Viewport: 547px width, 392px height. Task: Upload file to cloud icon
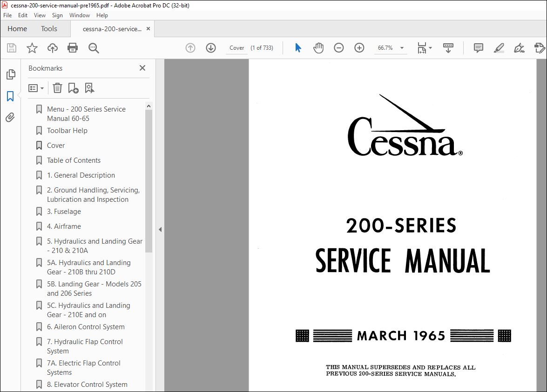pyautogui.click(x=52, y=48)
